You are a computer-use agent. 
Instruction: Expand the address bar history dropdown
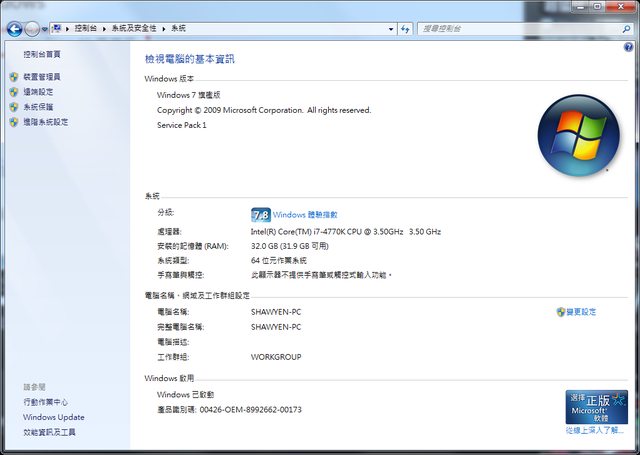pyautogui.click(x=388, y=30)
